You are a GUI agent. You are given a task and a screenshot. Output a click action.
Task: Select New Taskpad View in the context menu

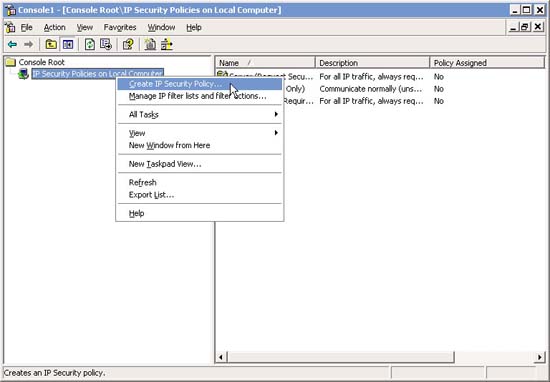coord(200,164)
